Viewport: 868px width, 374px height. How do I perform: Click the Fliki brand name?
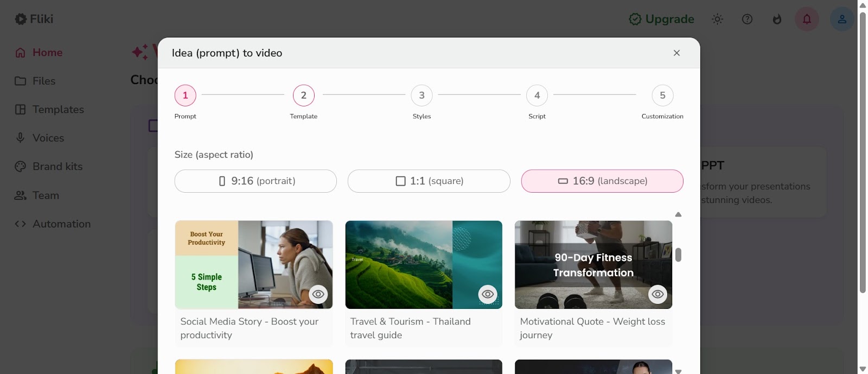pyautogui.click(x=42, y=19)
